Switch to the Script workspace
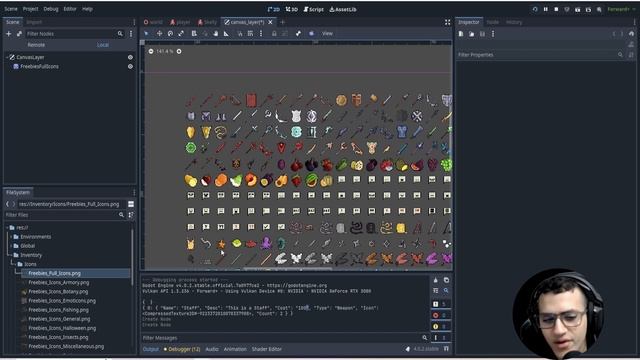 pyautogui.click(x=313, y=9)
